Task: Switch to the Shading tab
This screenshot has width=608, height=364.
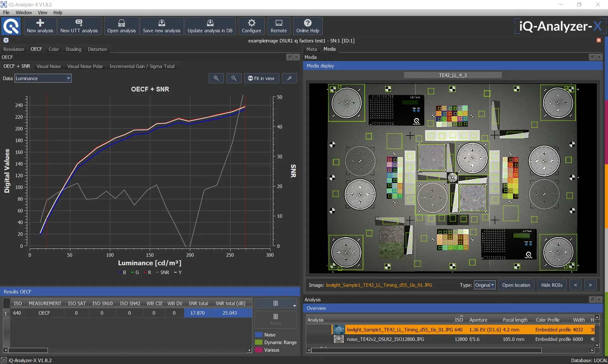Action: coord(73,49)
